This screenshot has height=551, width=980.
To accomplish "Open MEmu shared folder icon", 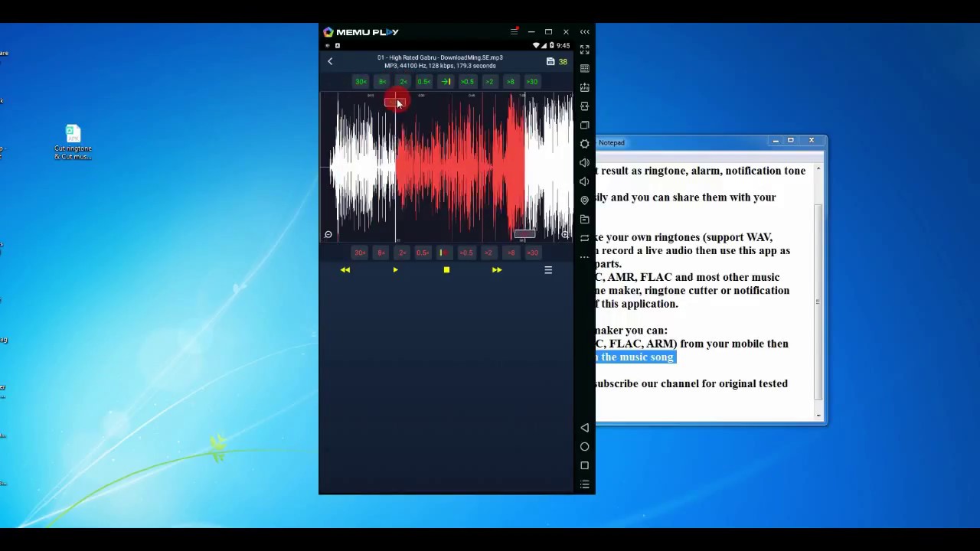I will [585, 220].
